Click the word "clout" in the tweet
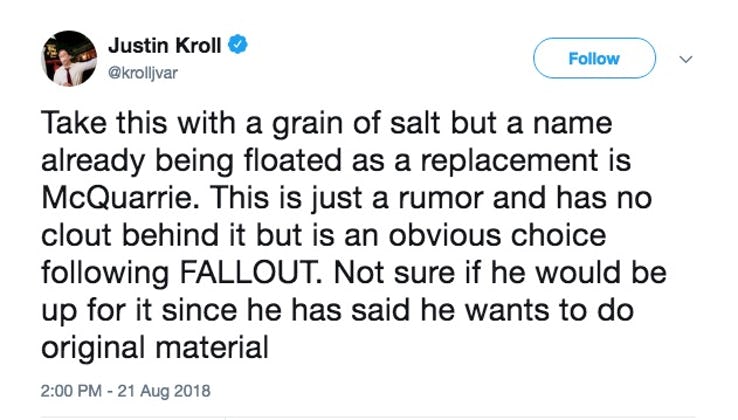The height and width of the screenshot is (420, 738). click(72, 236)
